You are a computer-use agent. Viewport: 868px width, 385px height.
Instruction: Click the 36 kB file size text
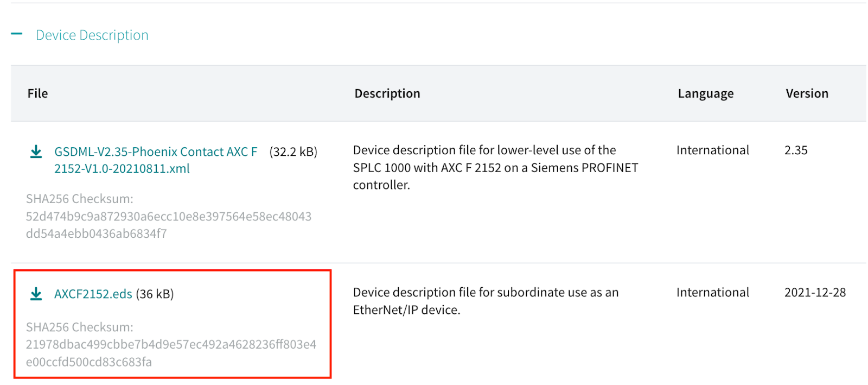click(155, 294)
